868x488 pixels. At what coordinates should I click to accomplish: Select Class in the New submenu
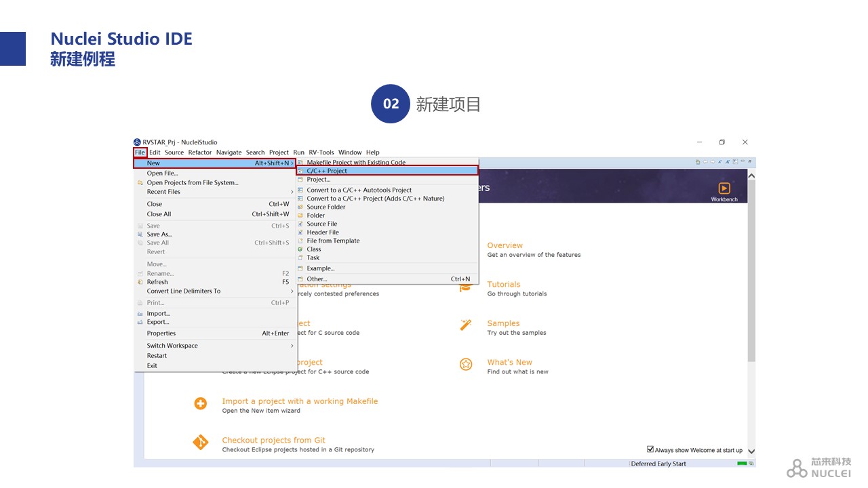(387, 249)
